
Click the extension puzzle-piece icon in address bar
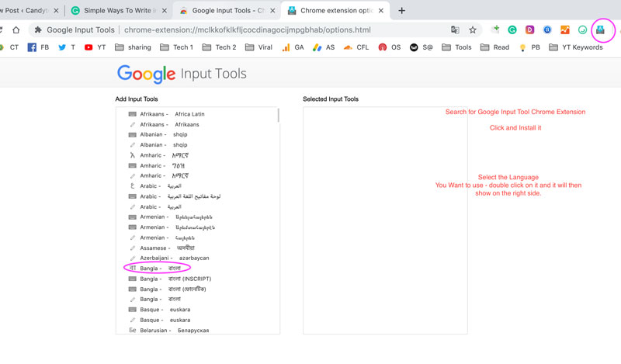(x=38, y=29)
